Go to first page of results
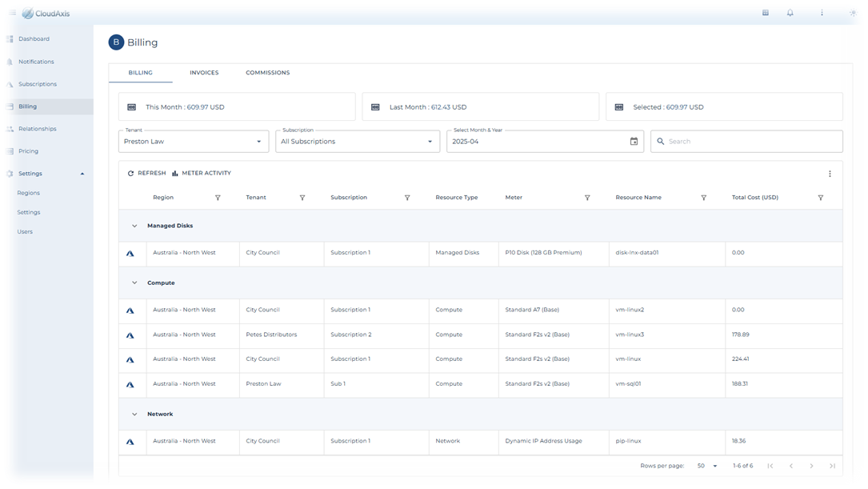The width and height of the screenshot is (868, 489). pos(770,467)
